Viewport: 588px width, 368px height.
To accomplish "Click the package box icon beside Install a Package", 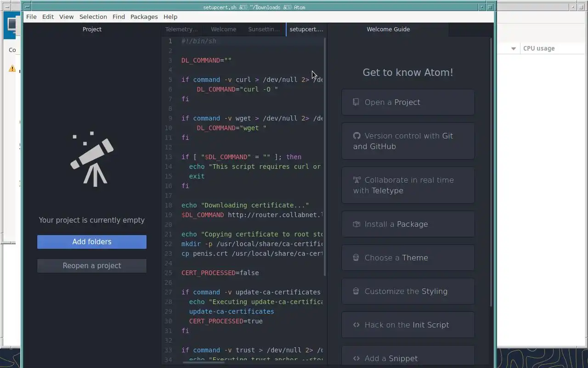I will (x=356, y=224).
